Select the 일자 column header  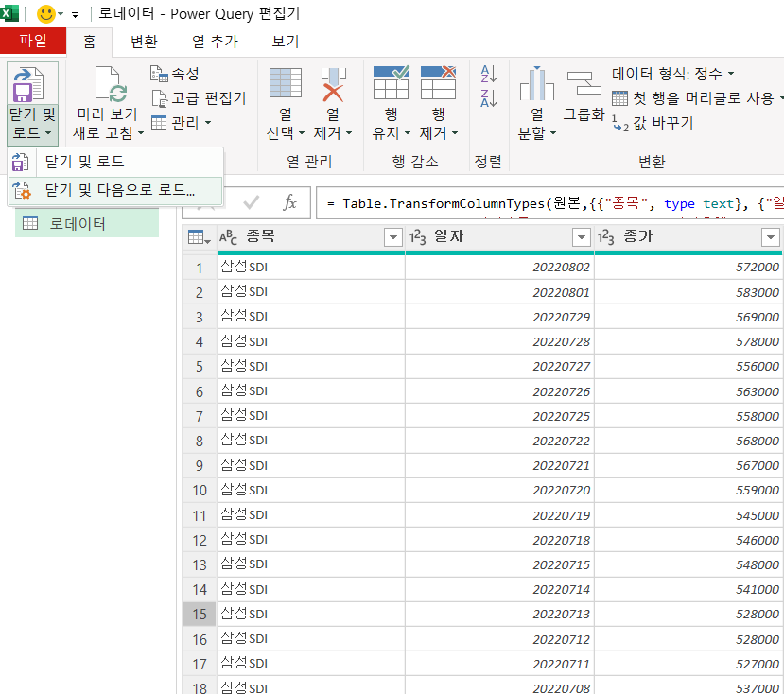tap(499, 237)
